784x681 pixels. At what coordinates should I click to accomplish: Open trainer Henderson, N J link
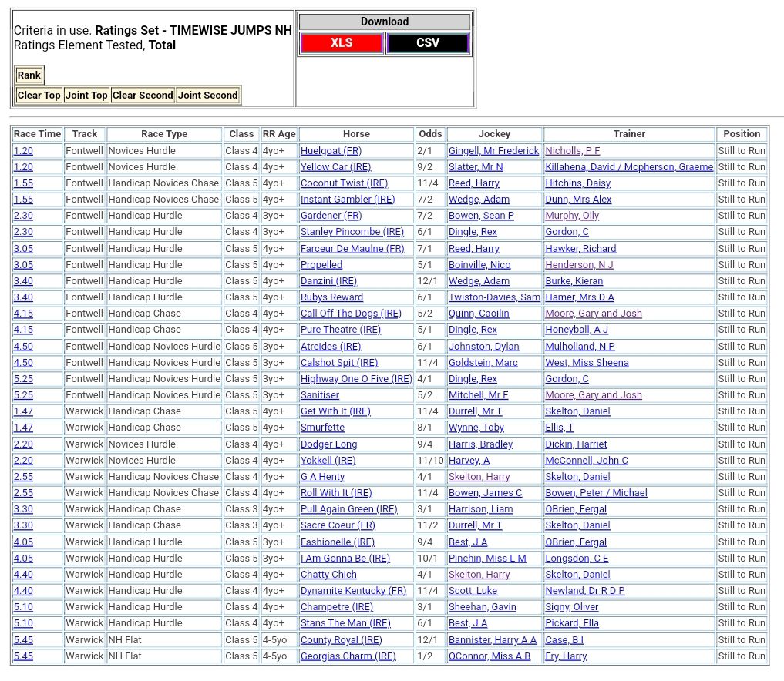579,265
